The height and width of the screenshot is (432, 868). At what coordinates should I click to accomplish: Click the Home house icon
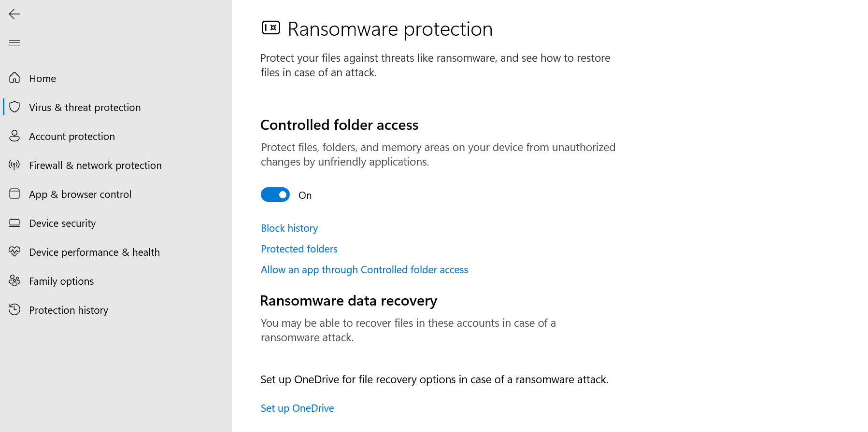point(14,78)
